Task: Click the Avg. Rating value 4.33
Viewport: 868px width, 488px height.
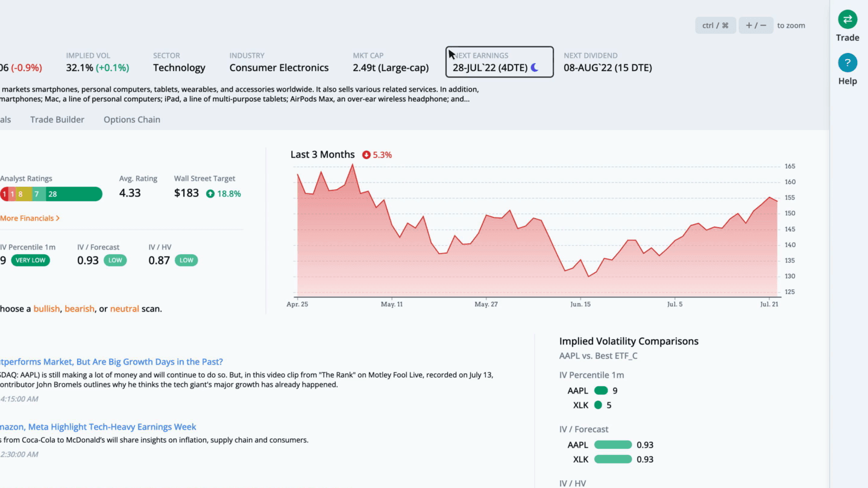Action: pos(130,193)
